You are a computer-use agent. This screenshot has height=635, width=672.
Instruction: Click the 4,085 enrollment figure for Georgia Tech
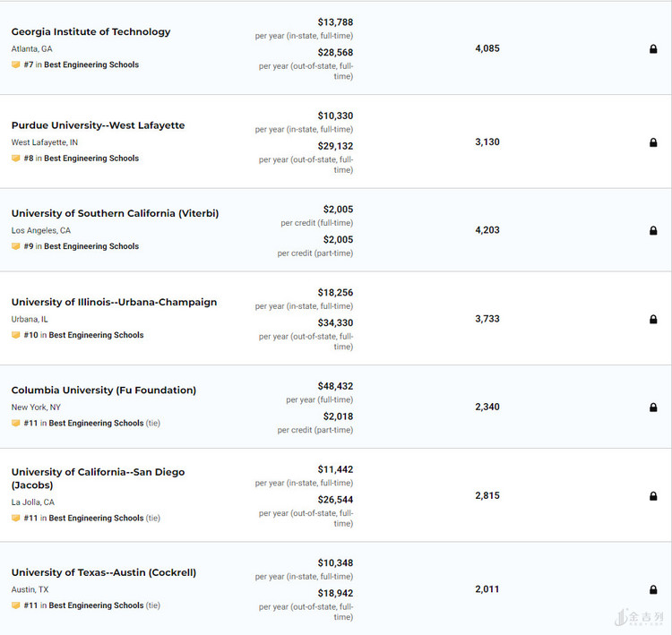click(487, 48)
